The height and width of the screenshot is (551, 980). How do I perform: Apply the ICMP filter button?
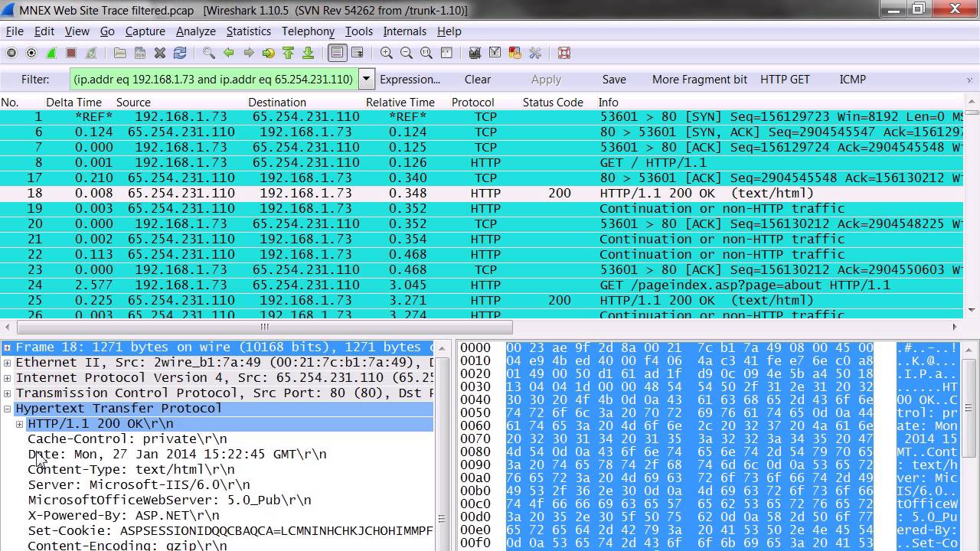click(x=853, y=80)
